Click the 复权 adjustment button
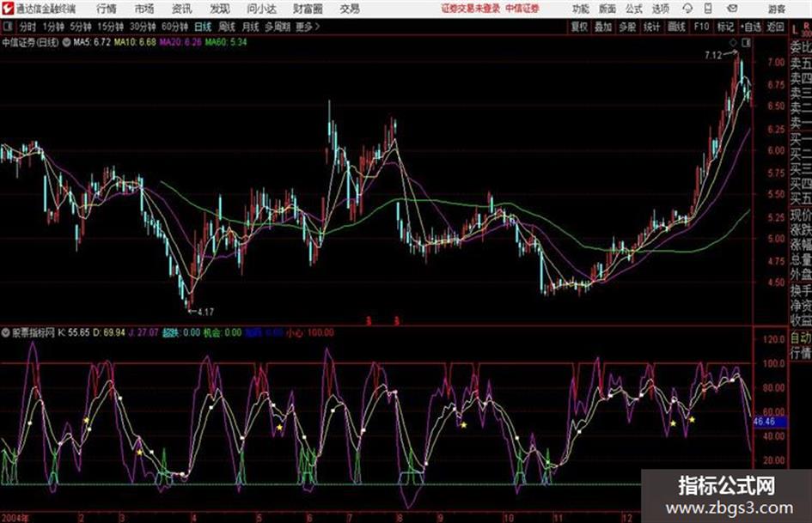This screenshot has height=523, width=812. pyautogui.click(x=579, y=27)
